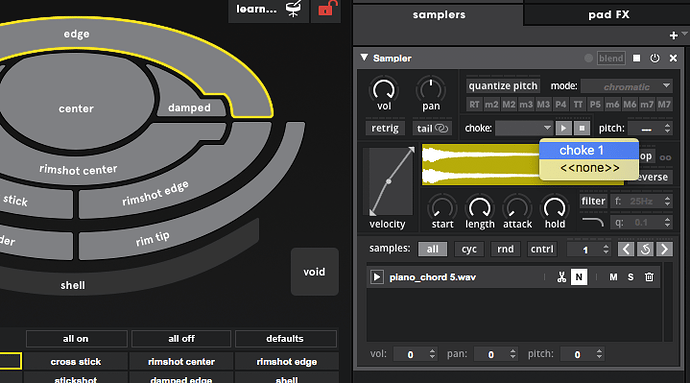
Task: Click the choke play preview button
Action: [563, 128]
